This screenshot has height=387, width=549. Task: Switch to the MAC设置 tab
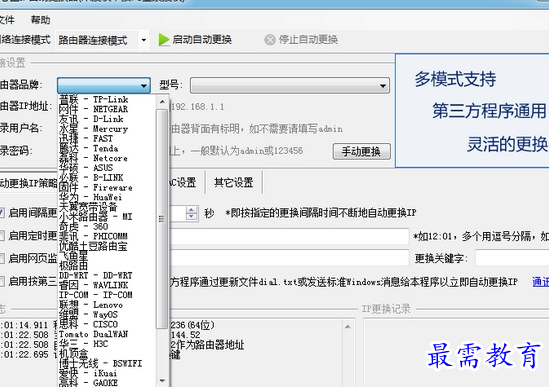(x=182, y=182)
